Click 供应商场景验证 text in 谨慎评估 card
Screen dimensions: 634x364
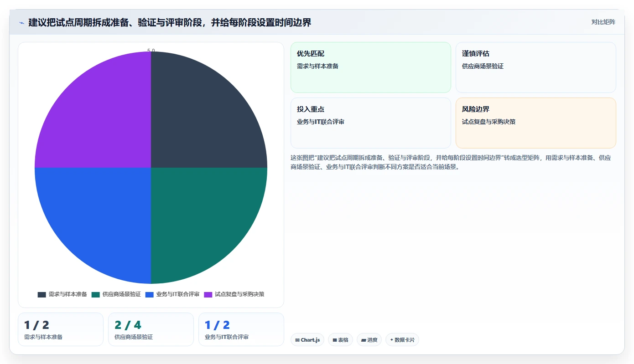[x=483, y=66]
